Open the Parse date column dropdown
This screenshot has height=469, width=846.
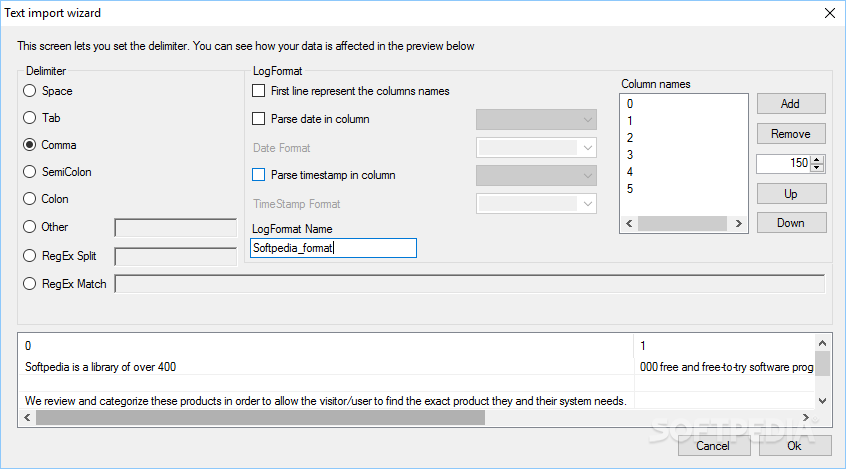pos(536,120)
